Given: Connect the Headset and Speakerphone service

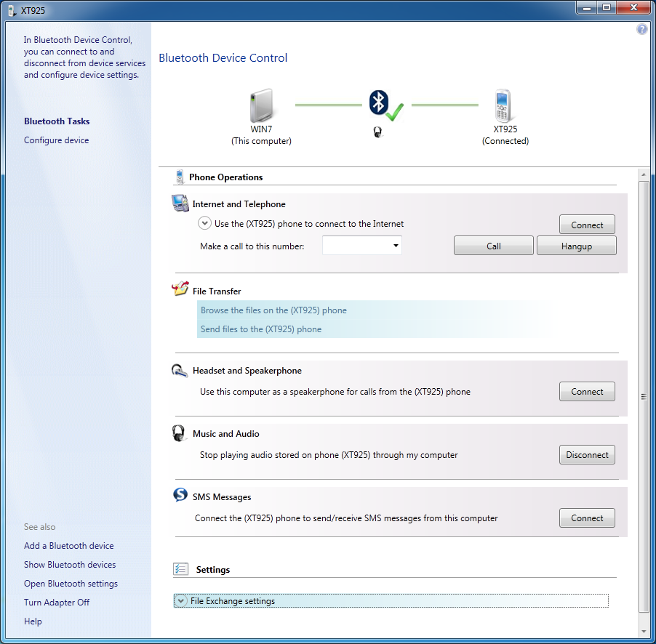Looking at the screenshot, I should tap(587, 392).
